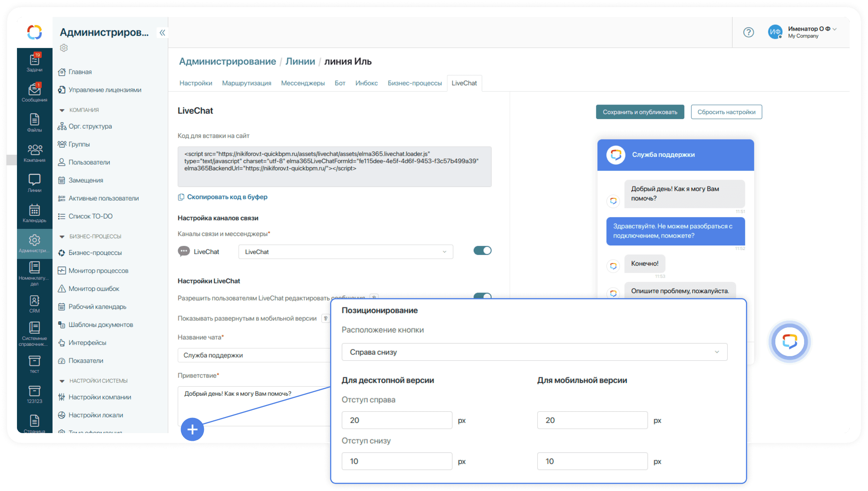Open gear settings under Администрирование title

coord(64,48)
